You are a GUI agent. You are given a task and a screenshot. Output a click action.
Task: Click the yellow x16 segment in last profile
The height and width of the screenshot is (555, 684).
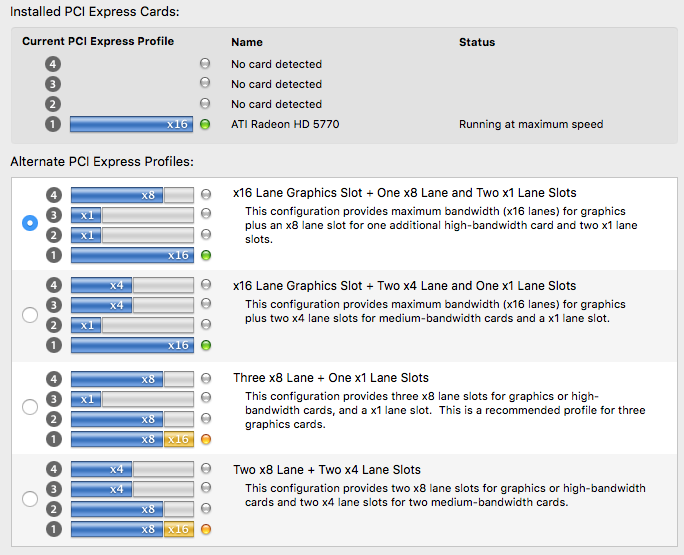pyautogui.click(x=178, y=530)
